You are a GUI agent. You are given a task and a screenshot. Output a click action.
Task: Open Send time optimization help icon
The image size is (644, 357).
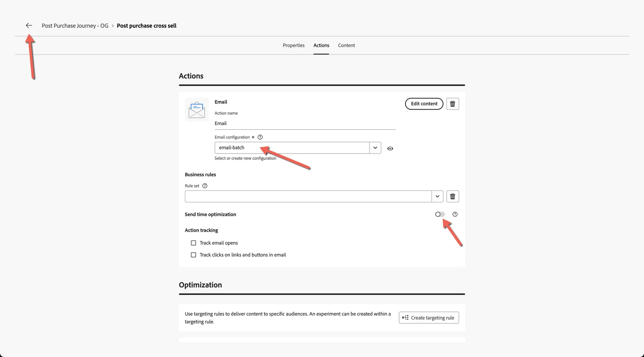[455, 214]
